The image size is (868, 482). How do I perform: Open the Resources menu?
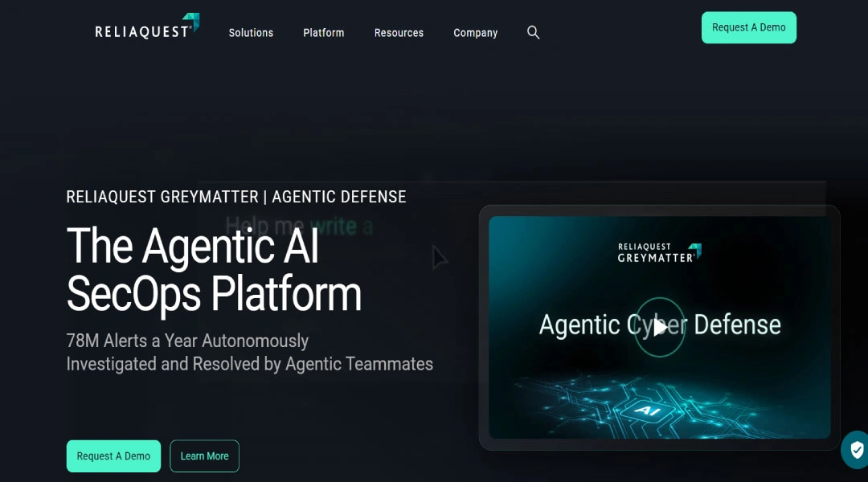(x=399, y=33)
